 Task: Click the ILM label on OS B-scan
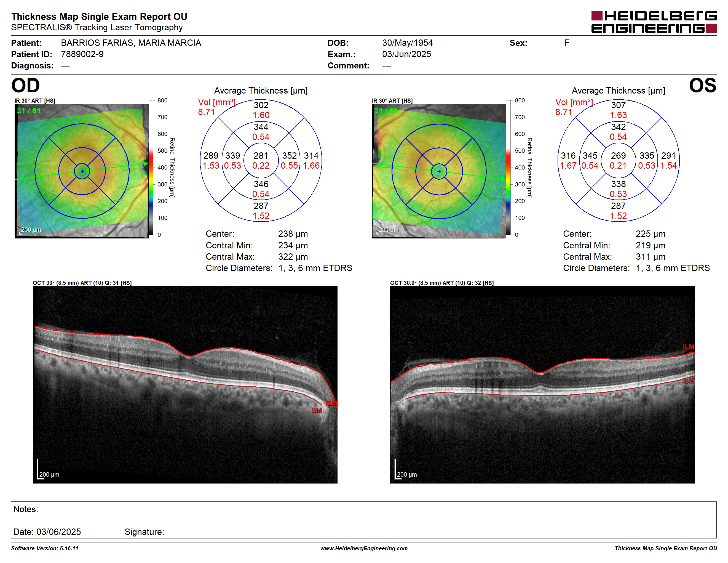(x=688, y=347)
